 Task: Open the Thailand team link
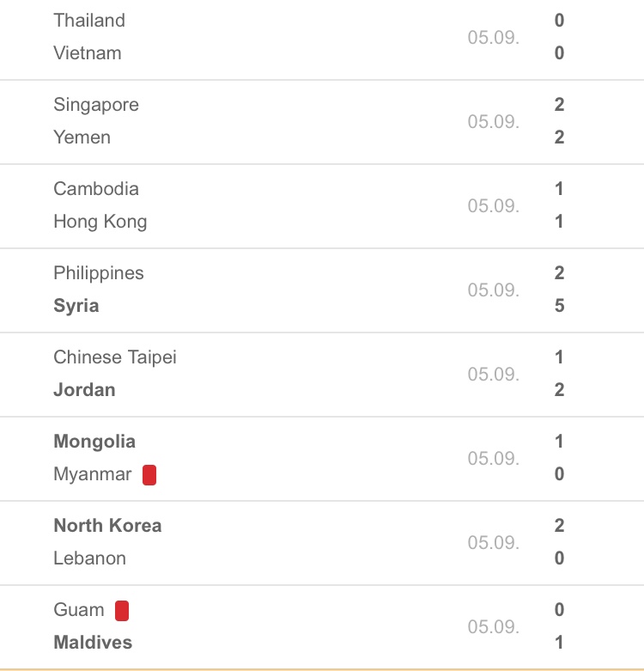pos(89,21)
